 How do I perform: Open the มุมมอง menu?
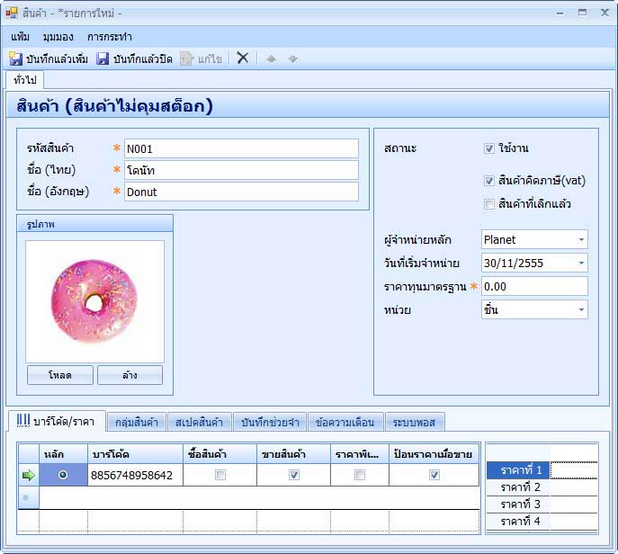pos(58,36)
